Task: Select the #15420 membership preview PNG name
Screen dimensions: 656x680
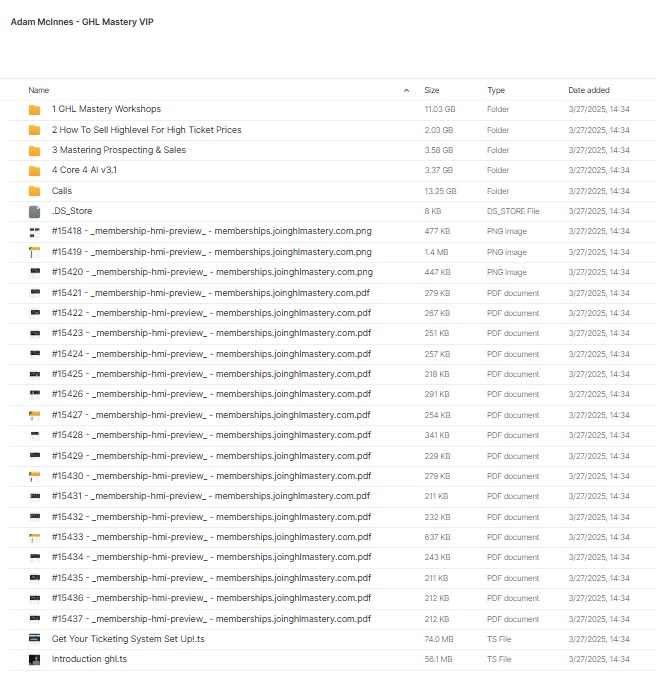Action: pyautogui.click(x=212, y=272)
